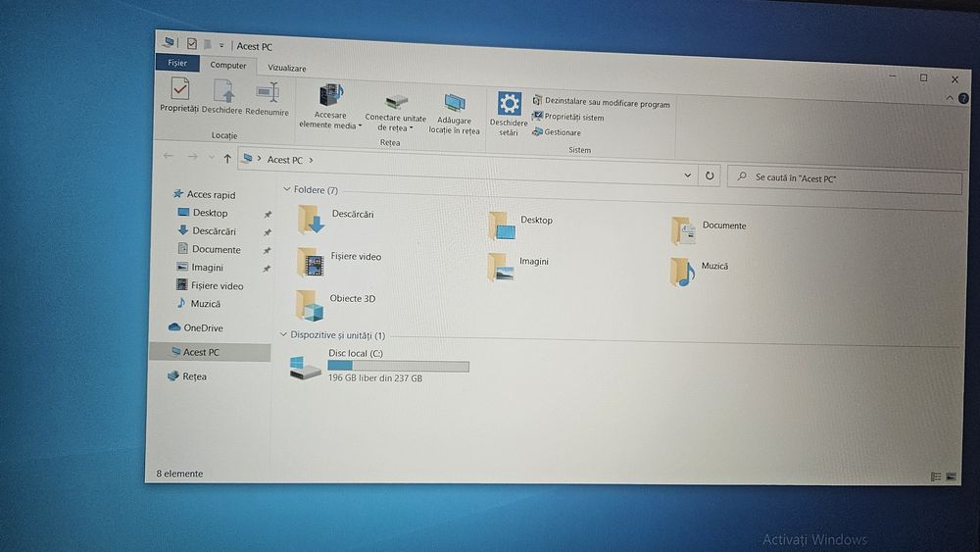Click the 8 elemente status text
Image resolution: width=980 pixels, height=552 pixels.
179,474
